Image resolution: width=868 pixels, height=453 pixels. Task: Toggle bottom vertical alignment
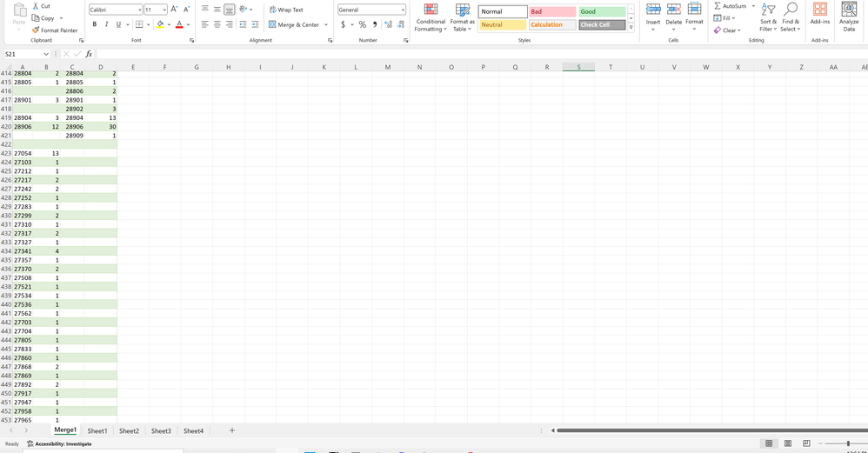point(230,10)
